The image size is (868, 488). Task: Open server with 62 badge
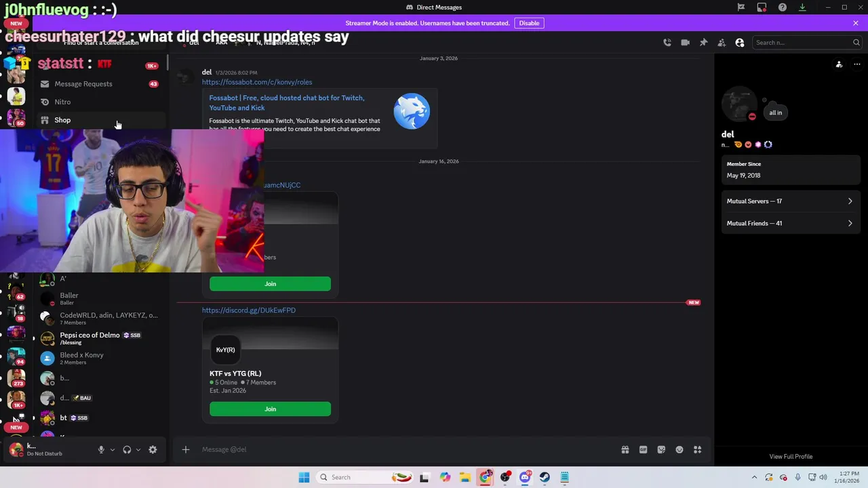pyautogui.click(x=16, y=290)
